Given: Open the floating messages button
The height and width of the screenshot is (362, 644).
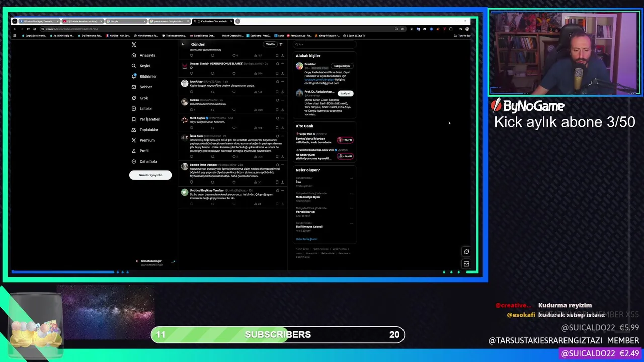Looking at the screenshot, I should click(466, 264).
